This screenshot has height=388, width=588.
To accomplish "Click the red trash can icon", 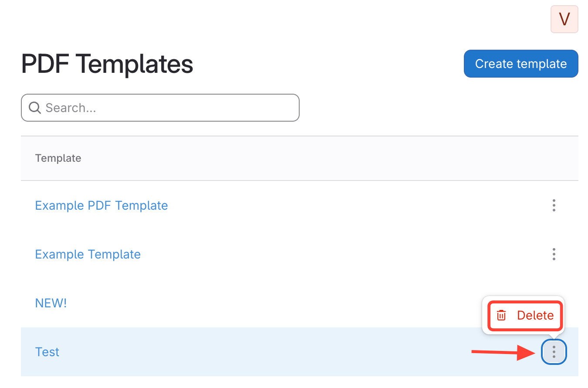I will point(501,315).
